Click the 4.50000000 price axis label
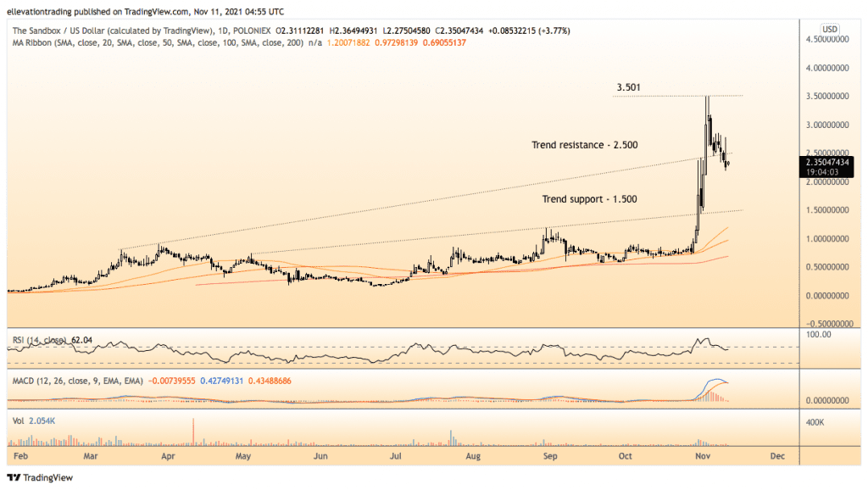Screen dimensions: 868x490 coord(827,39)
